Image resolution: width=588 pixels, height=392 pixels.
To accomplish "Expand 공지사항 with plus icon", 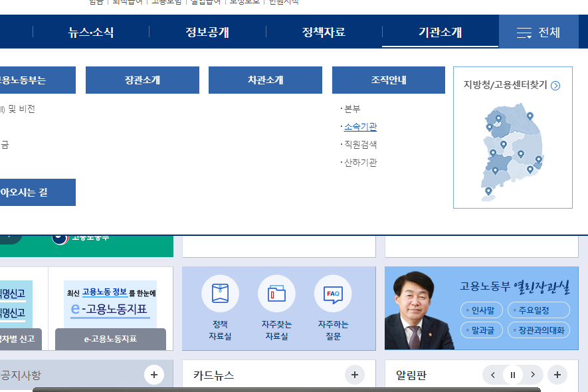I will (154, 374).
